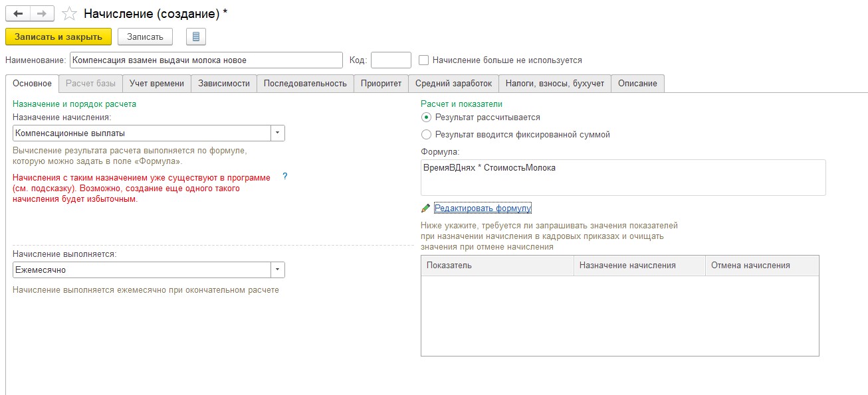
Task: Click the pencil icon beside the formula link
Action: pyautogui.click(x=425, y=208)
